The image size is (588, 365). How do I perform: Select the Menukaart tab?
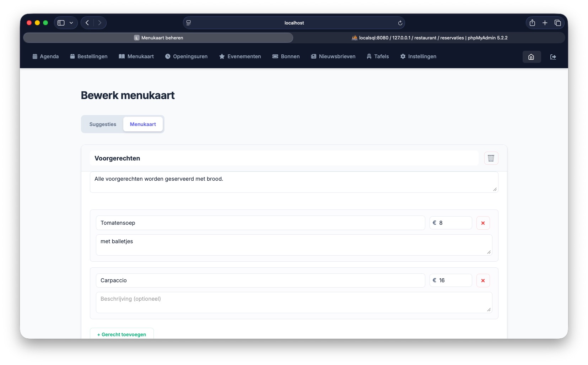pos(143,124)
